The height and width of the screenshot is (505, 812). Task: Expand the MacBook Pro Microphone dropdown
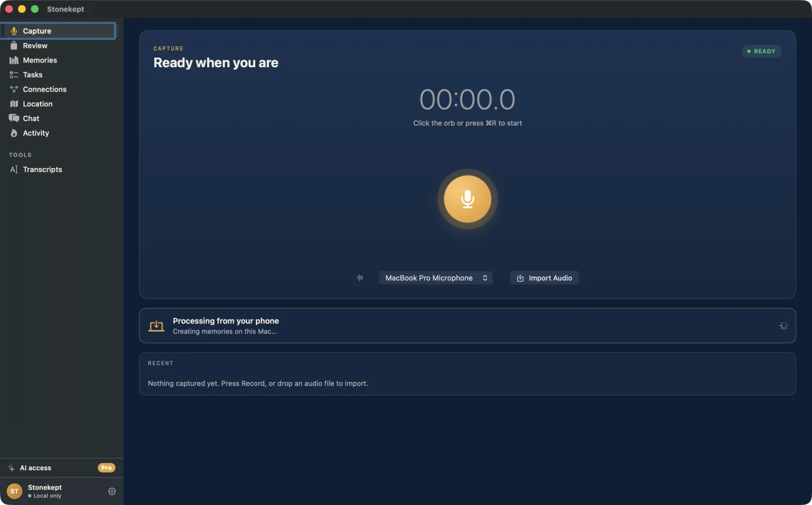pyautogui.click(x=436, y=278)
